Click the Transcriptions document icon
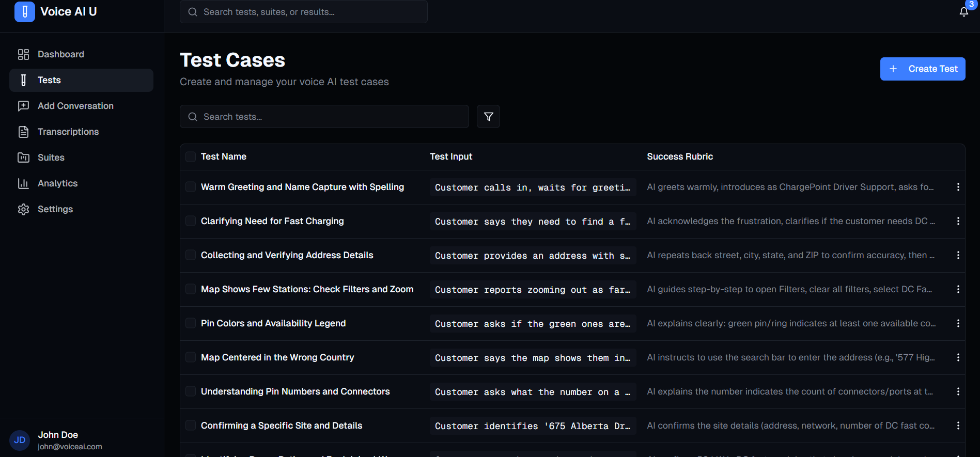 click(x=23, y=132)
